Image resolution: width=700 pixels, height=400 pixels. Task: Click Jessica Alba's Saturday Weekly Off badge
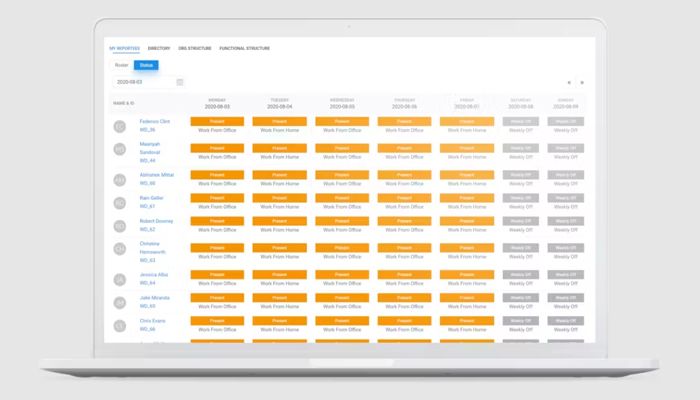click(521, 275)
